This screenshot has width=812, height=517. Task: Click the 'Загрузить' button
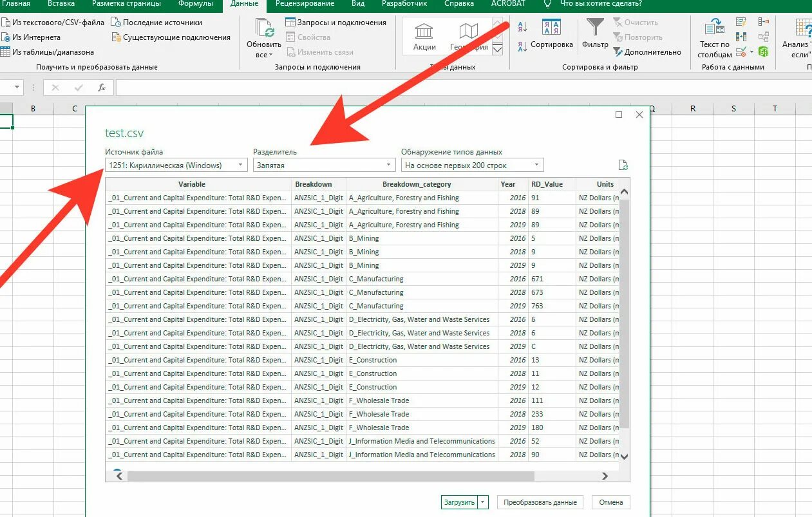[458, 502]
